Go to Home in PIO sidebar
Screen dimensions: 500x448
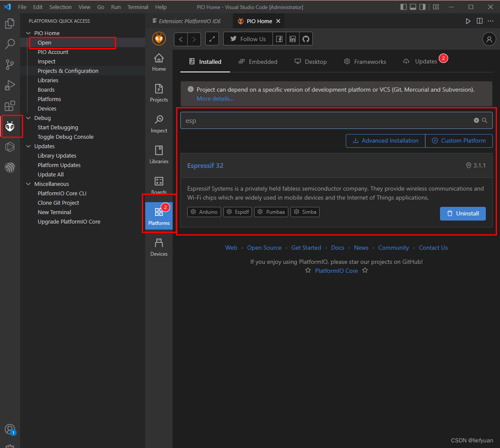159,63
